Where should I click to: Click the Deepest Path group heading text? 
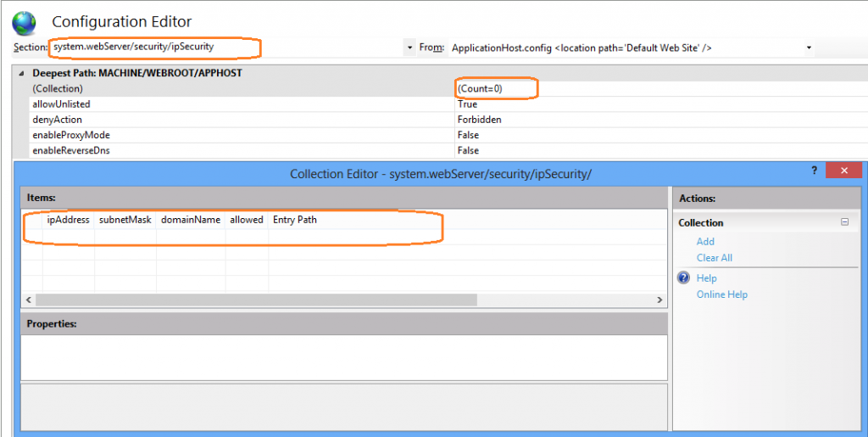tap(137, 73)
